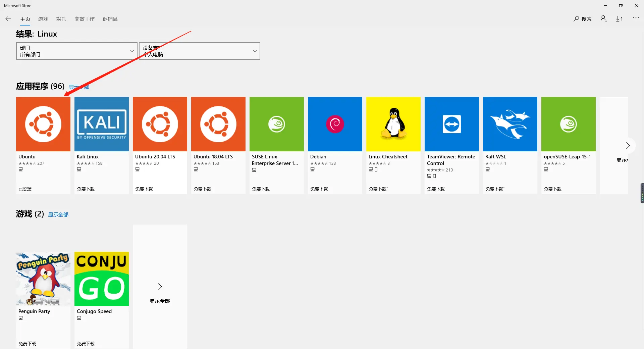Click 免费下载 under Kali Linux
This screenshot has height=349, width=644.
coord(86,189)
